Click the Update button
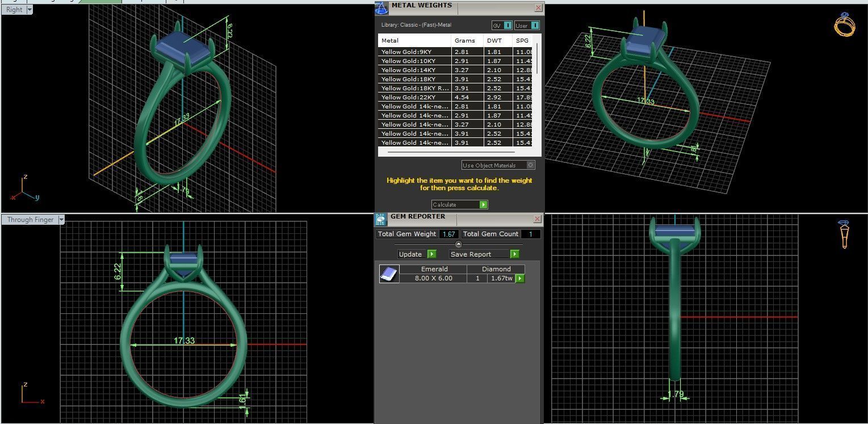868x424 pixels. [x=417, y=254]
